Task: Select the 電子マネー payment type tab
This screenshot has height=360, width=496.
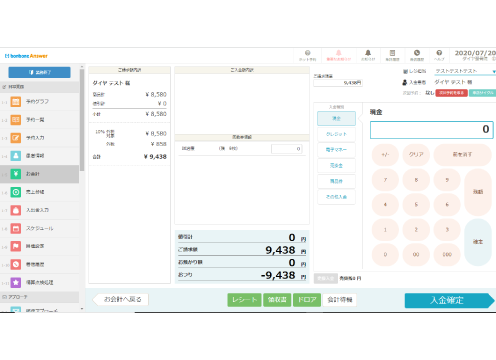Action: click(x=336, y=150)
